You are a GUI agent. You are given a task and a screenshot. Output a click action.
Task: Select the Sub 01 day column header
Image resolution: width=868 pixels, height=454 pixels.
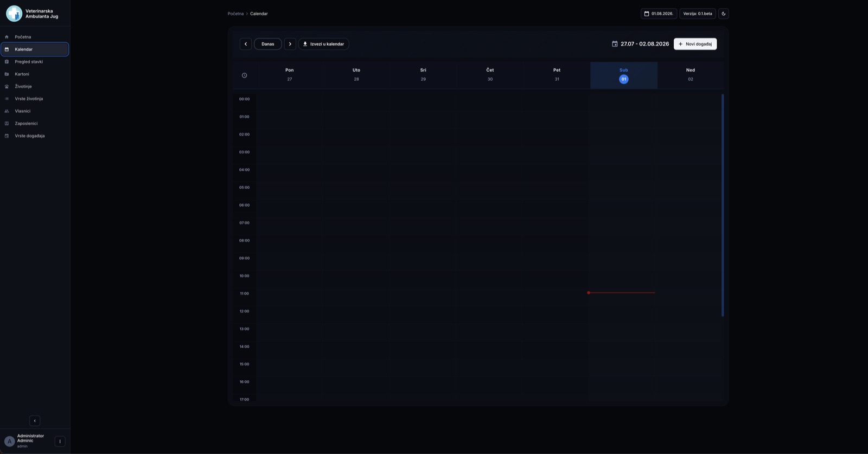[624, 75]
